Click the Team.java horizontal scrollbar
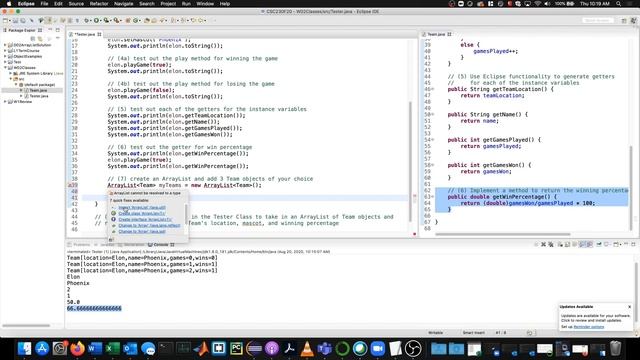Screen dimensions: 640x360 [x=502, y=234]
